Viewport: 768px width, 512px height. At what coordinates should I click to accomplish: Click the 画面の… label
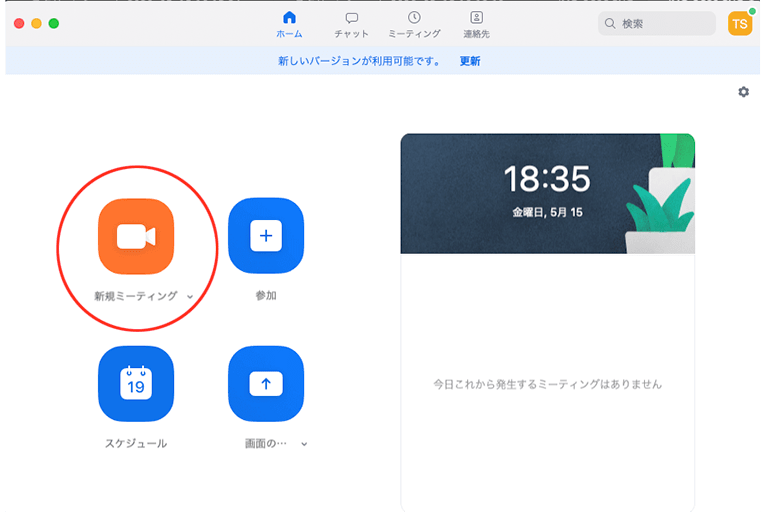266,443
